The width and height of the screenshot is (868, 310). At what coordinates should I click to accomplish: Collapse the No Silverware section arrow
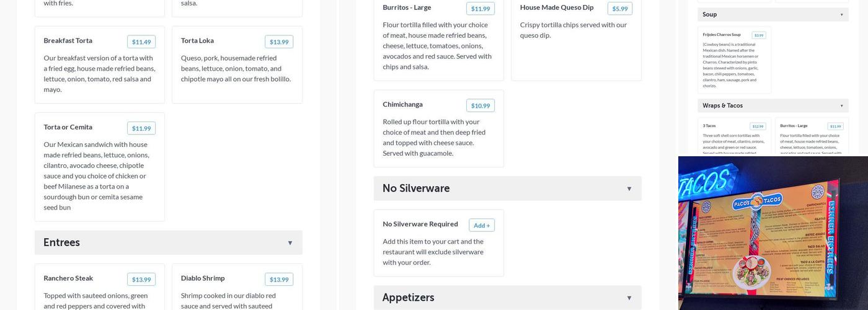pyautogui.click(x=629, y=189)
